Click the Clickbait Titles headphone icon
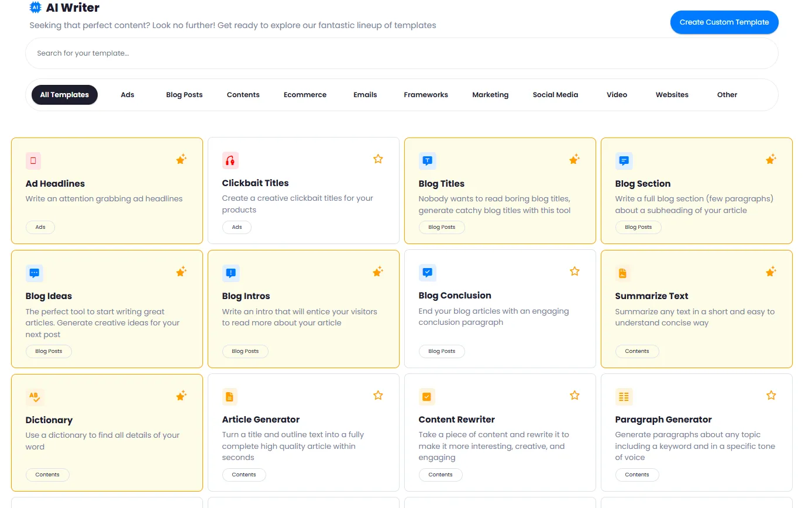The width and height of the screenshot is (812, 508). point(230,160)
